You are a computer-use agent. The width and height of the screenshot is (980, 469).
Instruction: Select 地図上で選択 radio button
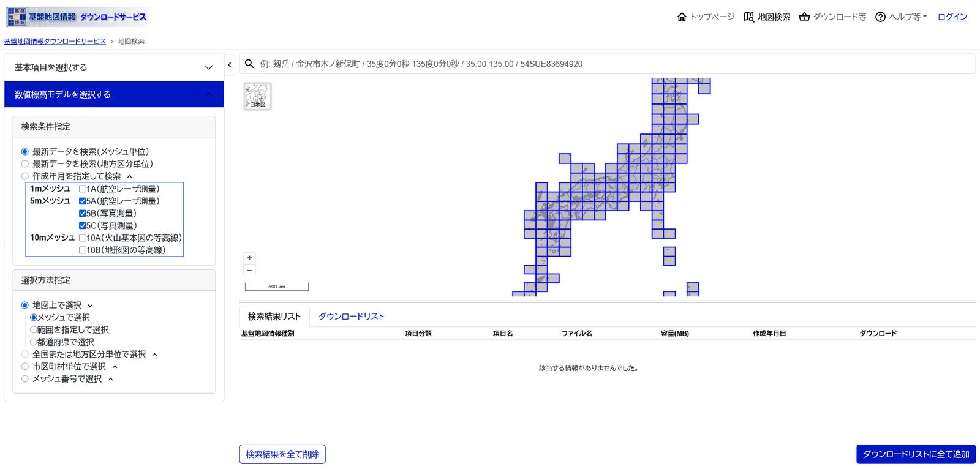(x=25, y=306)
